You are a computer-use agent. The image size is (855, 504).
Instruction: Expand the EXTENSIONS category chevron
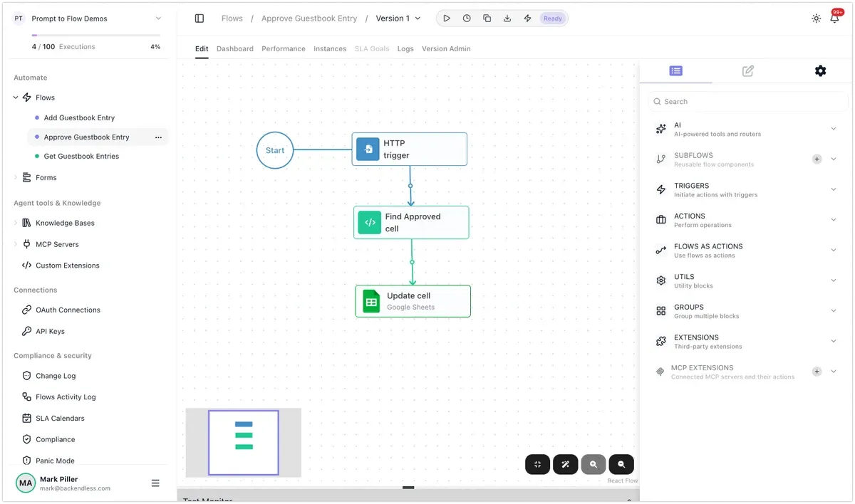[834, 342]
